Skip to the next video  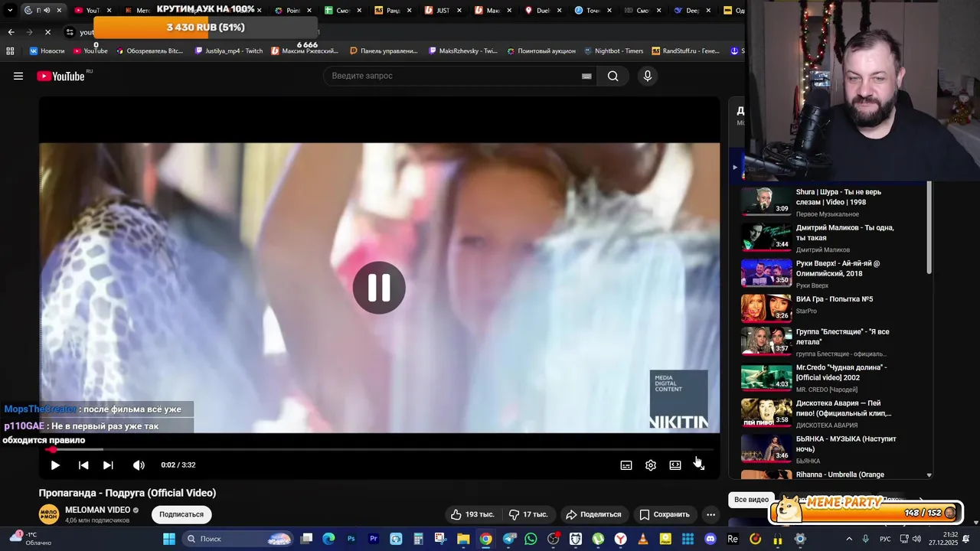click(x=108, y=465)
